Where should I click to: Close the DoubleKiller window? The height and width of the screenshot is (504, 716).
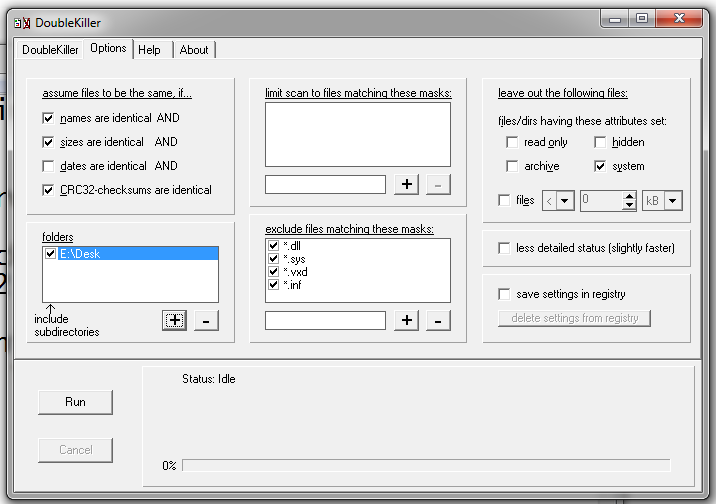[679, 19]
